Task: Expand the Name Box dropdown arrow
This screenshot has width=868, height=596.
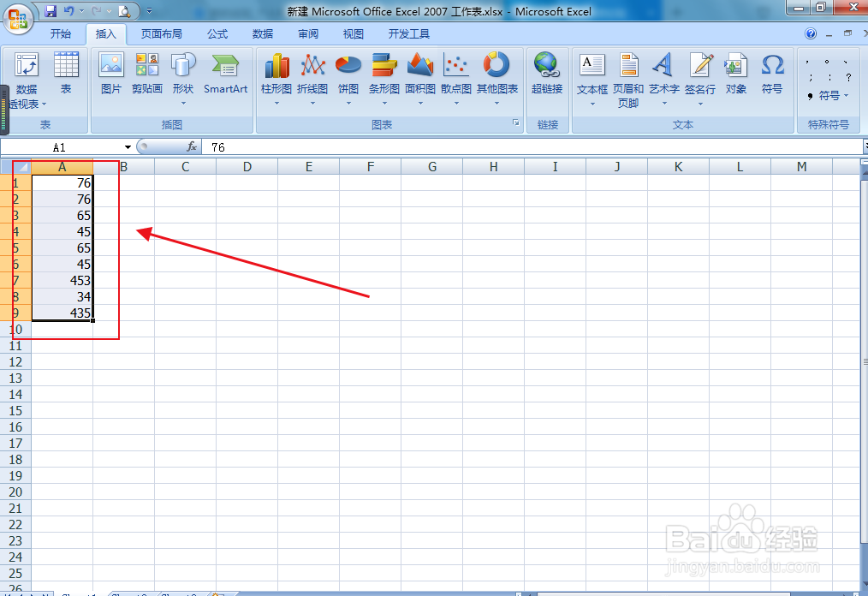Action: coord(128,147)
